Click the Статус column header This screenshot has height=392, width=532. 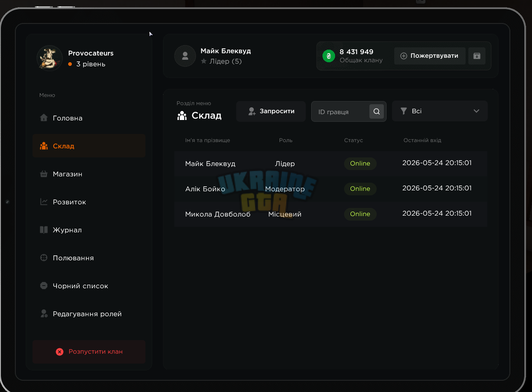354,140
